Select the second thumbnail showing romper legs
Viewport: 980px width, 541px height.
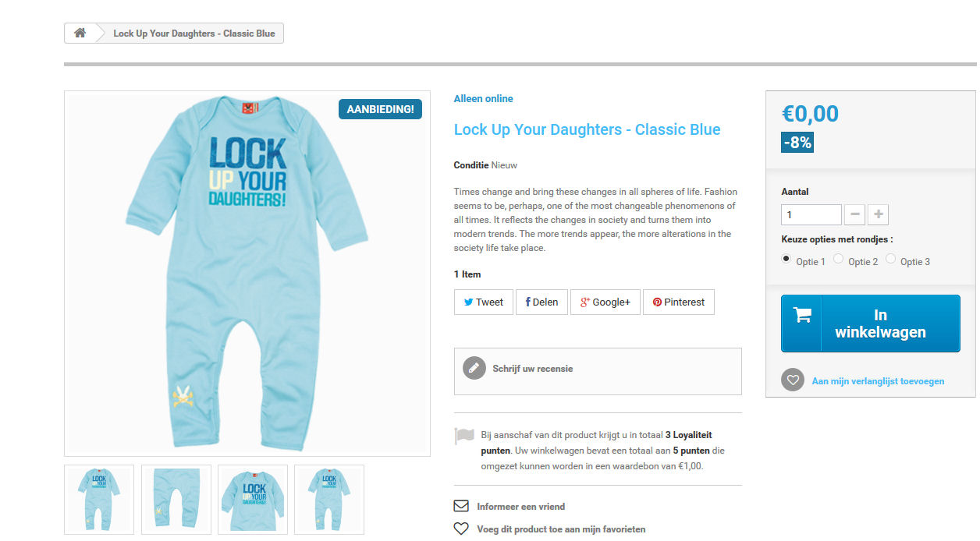pyautogui.click(x=176, y=500)
